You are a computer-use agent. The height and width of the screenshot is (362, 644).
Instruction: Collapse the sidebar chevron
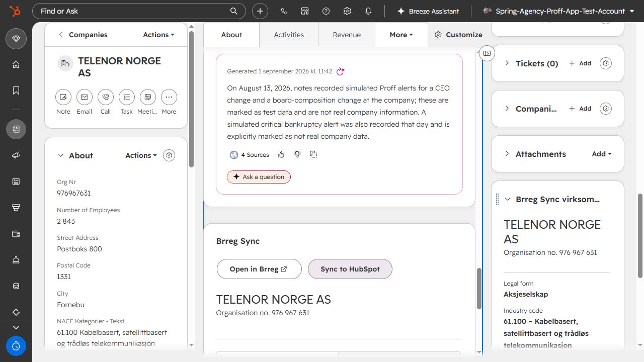16,327
